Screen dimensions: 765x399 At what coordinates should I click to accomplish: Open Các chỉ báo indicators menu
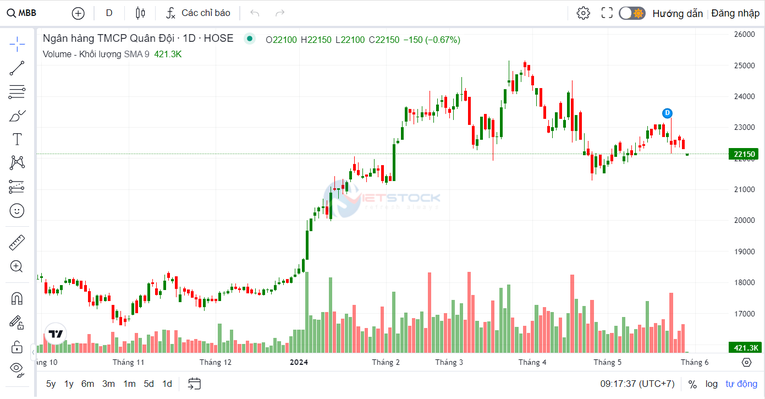click(x=198, y=13)
